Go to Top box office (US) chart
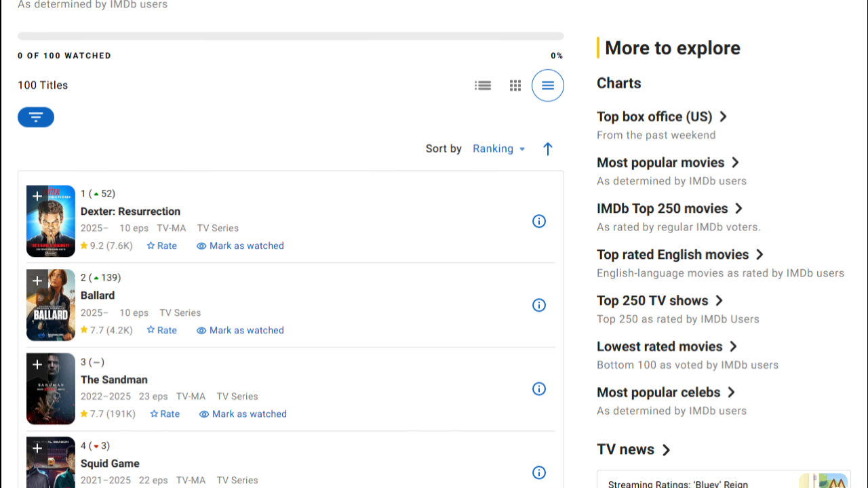Screen dimensions: 868x488 click(x=662, y=117)
